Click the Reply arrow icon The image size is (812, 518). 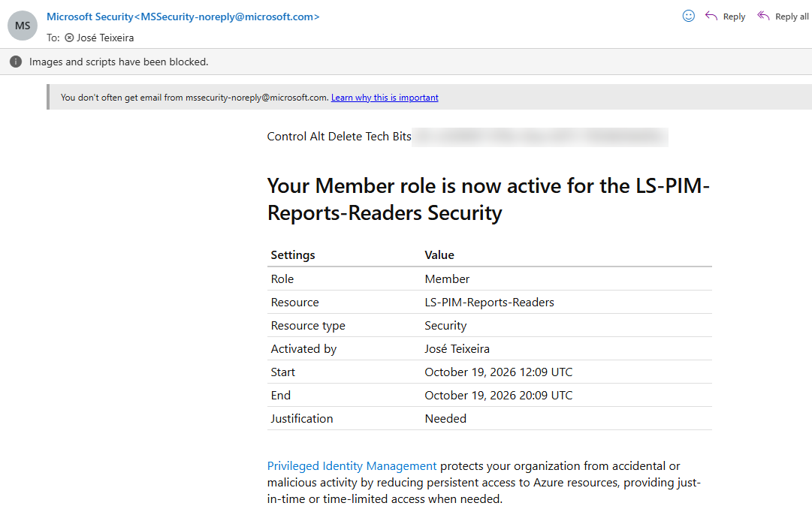click(711, 16)
